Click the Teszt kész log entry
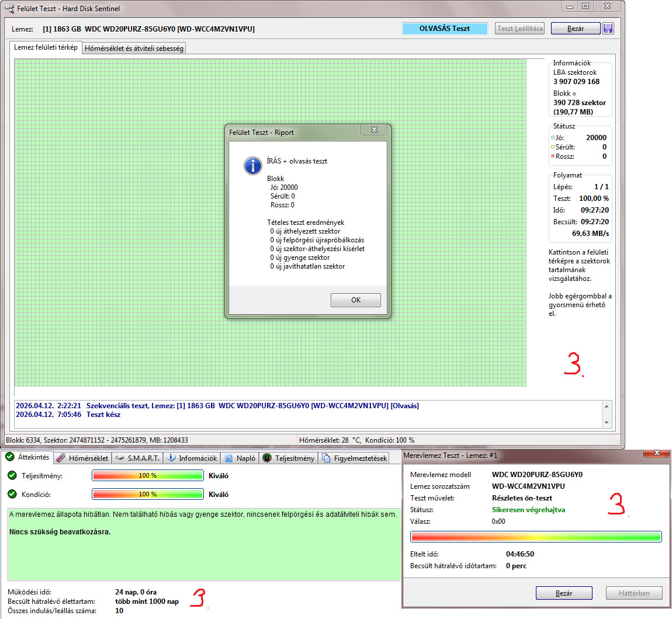 (x=68, y=415)
